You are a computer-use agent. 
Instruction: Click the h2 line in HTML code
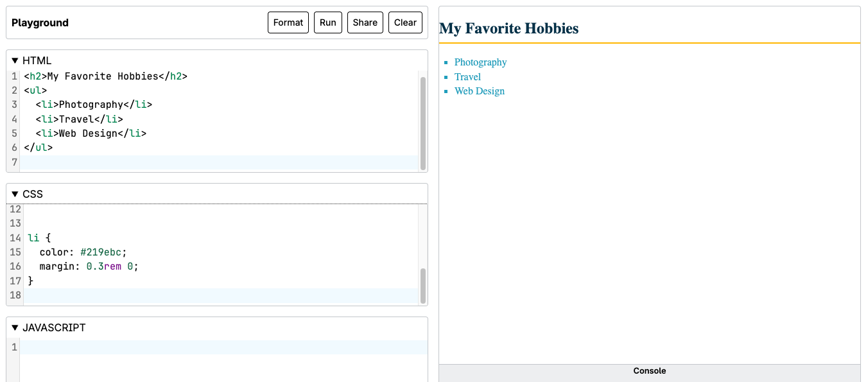(106, 76)
